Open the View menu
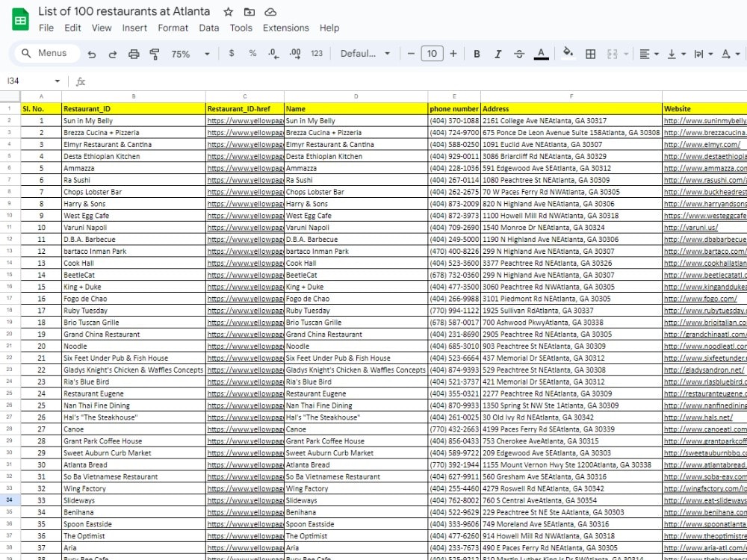The width and height of the screenshot is (747, 560). point(102,28)
